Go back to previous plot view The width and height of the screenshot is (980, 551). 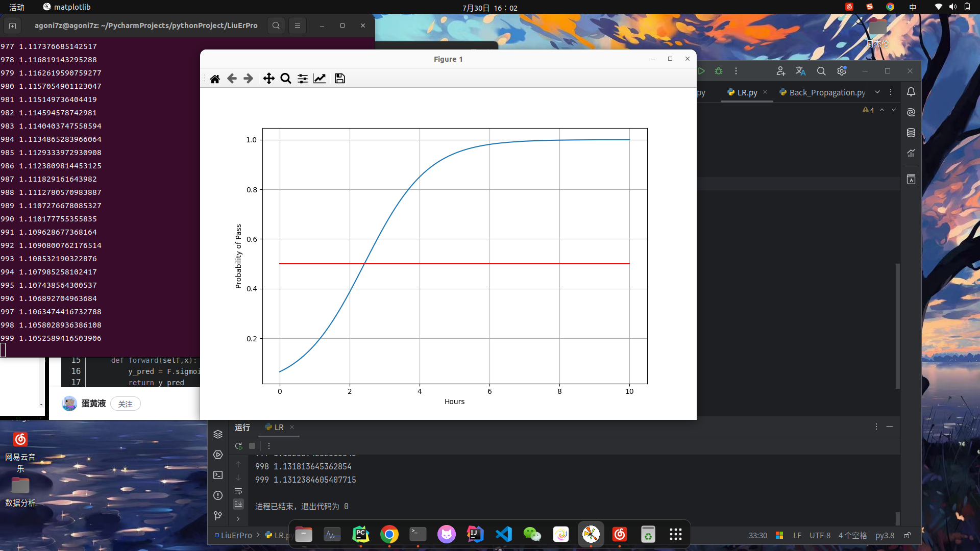click(x=232, y=79)
